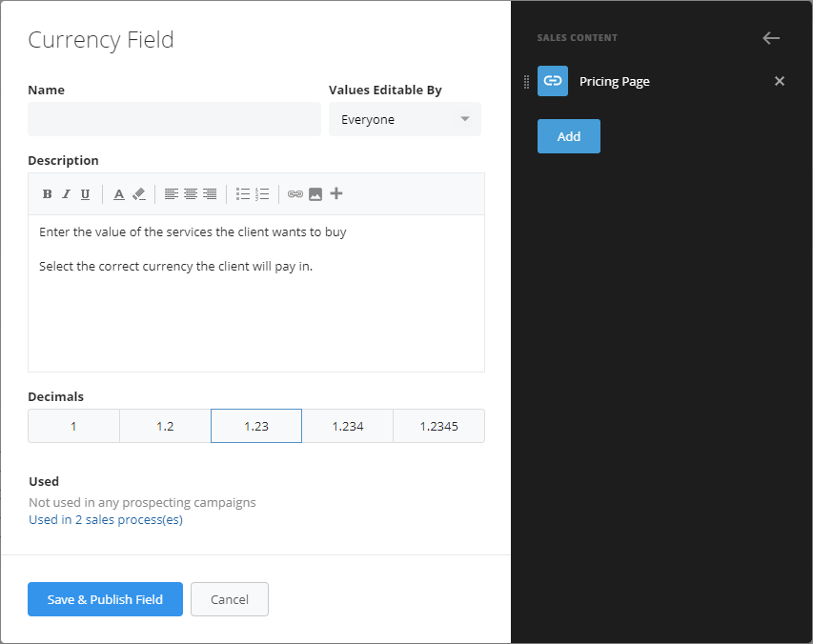Screen dimensions: 813x644
Task: Insert a hyperlink using the chain icon
Action: pos(295,193)
